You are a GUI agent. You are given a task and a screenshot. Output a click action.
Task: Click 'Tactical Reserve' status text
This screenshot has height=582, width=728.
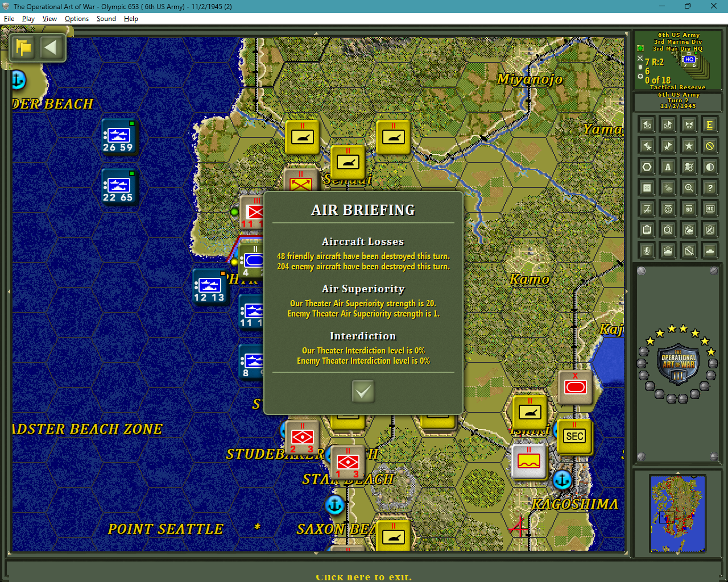click(x=677, y=88)
